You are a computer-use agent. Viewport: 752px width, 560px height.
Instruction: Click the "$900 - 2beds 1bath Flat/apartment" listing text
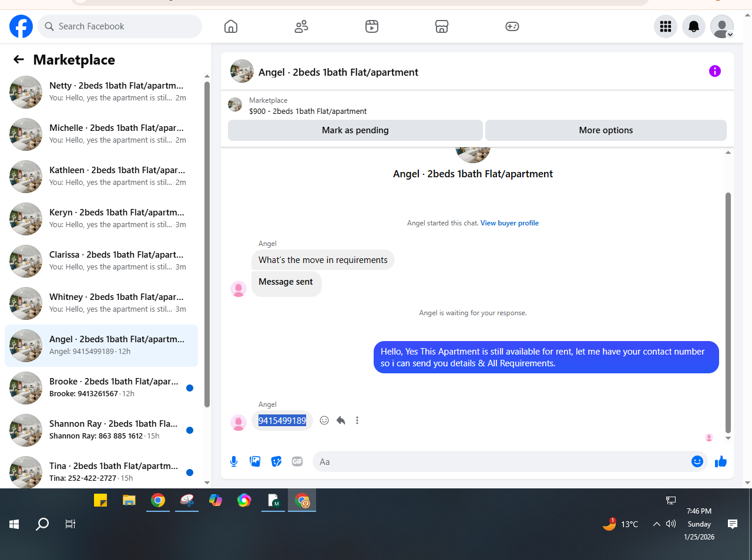[308, 111]
